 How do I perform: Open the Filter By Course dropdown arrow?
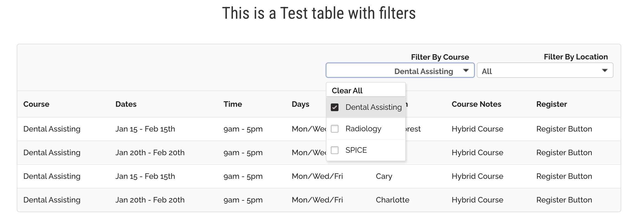point(466,70)
